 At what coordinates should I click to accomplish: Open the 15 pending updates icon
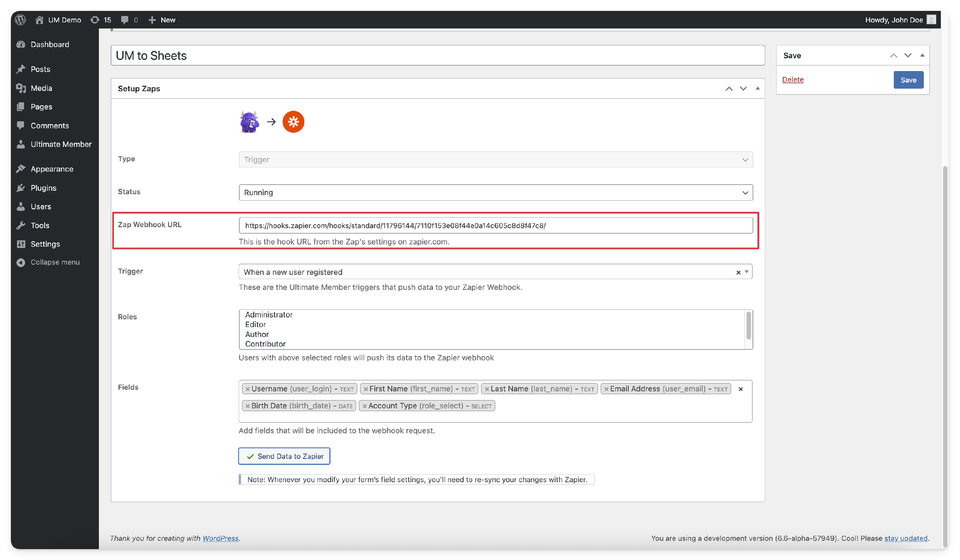(100, 20)
